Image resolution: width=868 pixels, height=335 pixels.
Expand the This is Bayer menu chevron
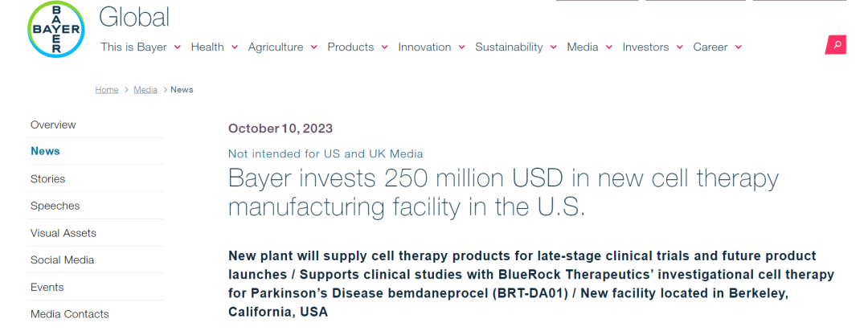177,47
